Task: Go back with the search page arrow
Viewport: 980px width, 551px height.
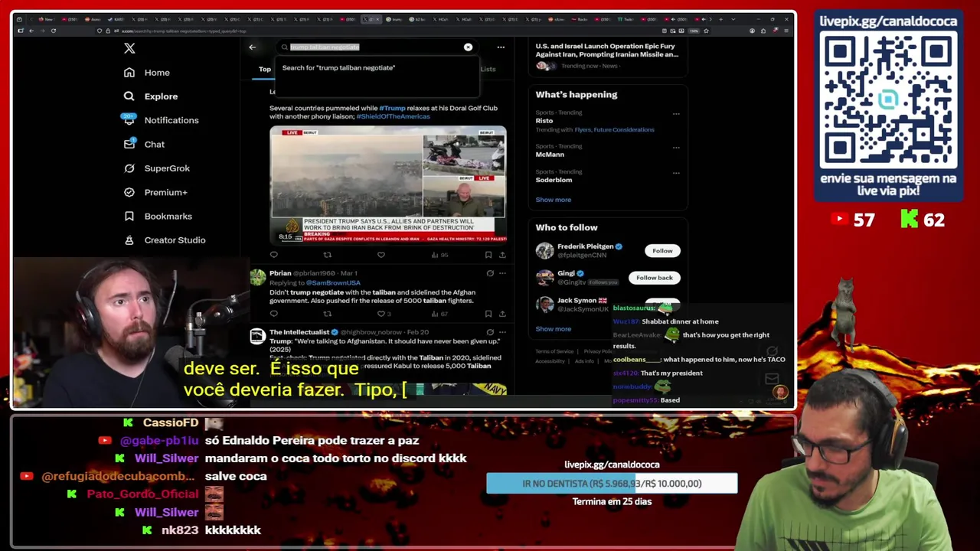Action: (x=252, y=47)
